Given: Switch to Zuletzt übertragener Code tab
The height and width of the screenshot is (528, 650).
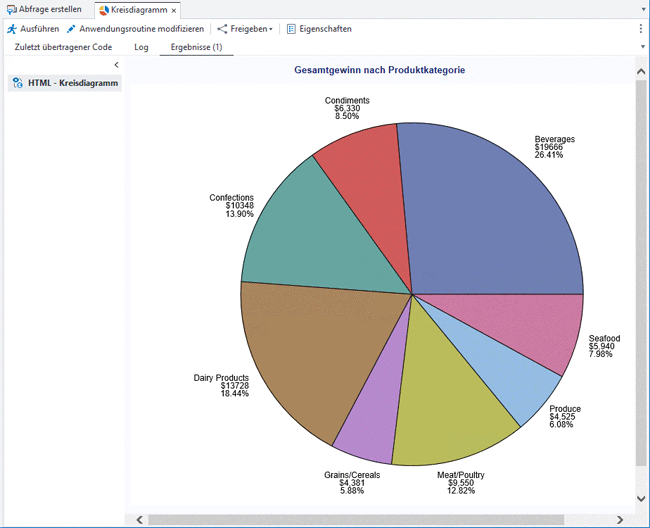Looking at the screenshot, I should point(63,47).
